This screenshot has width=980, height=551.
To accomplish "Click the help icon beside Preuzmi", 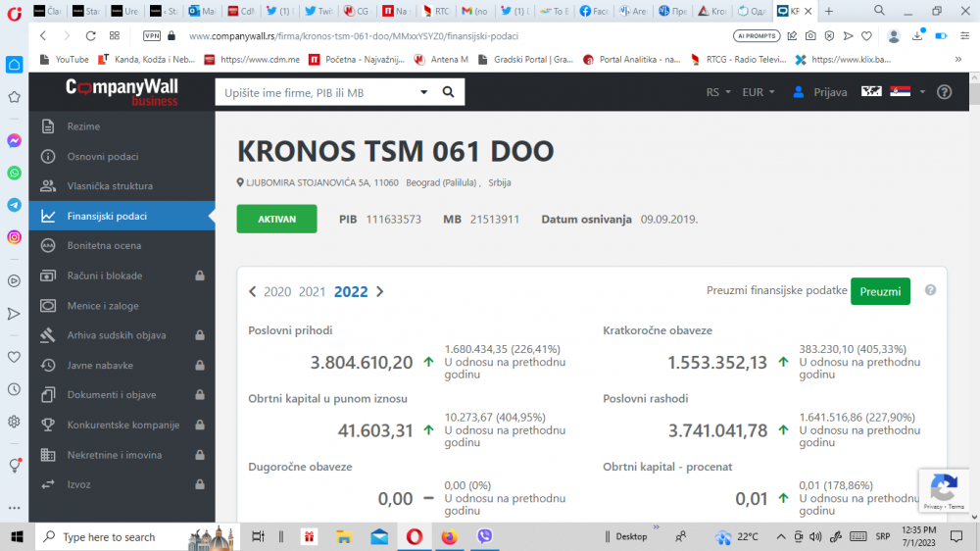I will pos(930,291).
